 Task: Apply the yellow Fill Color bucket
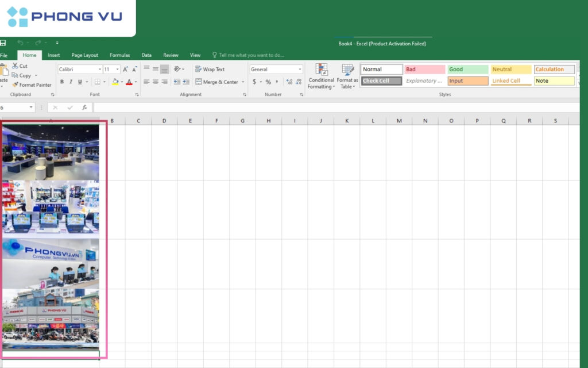115,82
